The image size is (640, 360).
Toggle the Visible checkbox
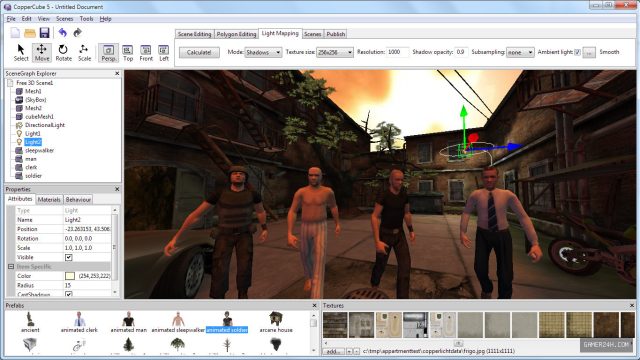coord(69,258)
